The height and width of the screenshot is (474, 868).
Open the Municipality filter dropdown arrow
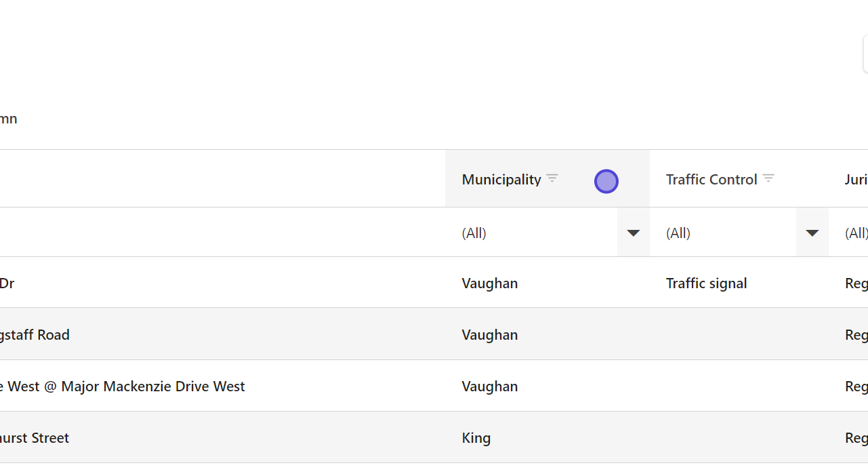tap(634, 233)
